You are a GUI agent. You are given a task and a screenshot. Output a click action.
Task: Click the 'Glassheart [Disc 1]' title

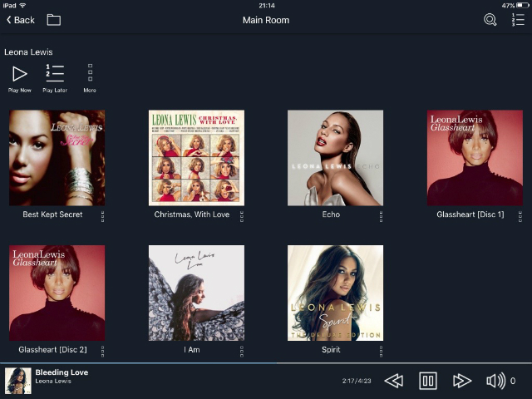[470, 214]
